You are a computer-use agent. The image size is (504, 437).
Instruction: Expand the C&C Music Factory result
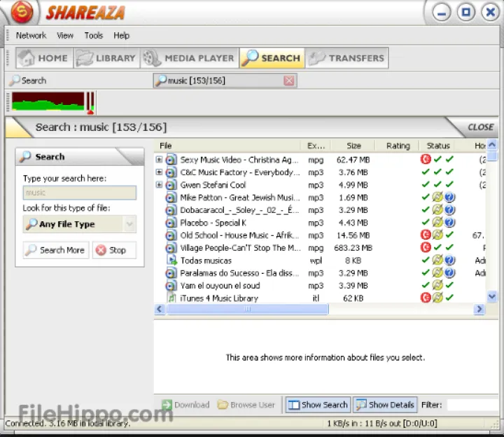click(x=160, y=172)
